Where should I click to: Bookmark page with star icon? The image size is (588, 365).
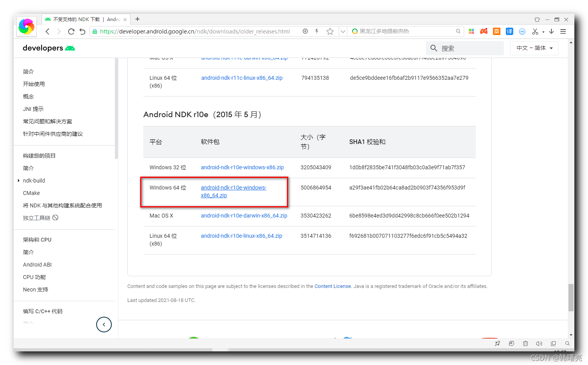pyautogui.click(x=330, y=32)
